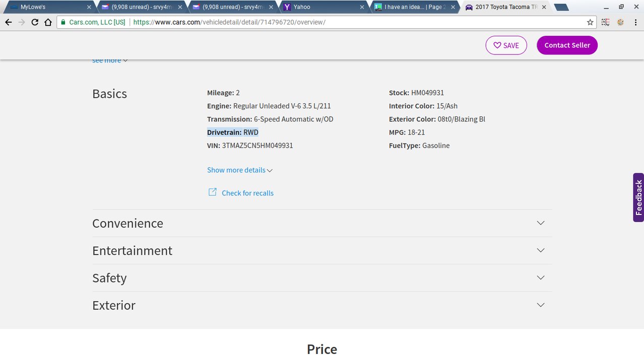The width and height of the screenshot is (644, 362).
Task: Expand the Safety section
Action: (322, 278)
